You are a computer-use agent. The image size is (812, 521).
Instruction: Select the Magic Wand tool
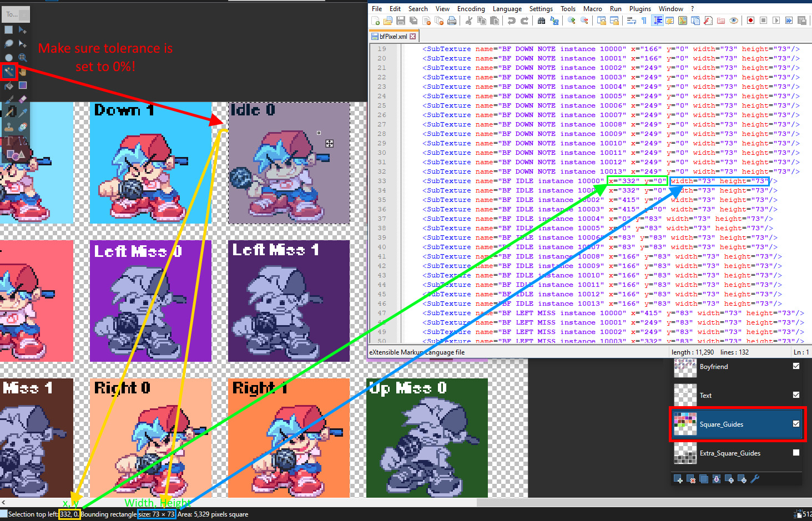pos(8,72)
